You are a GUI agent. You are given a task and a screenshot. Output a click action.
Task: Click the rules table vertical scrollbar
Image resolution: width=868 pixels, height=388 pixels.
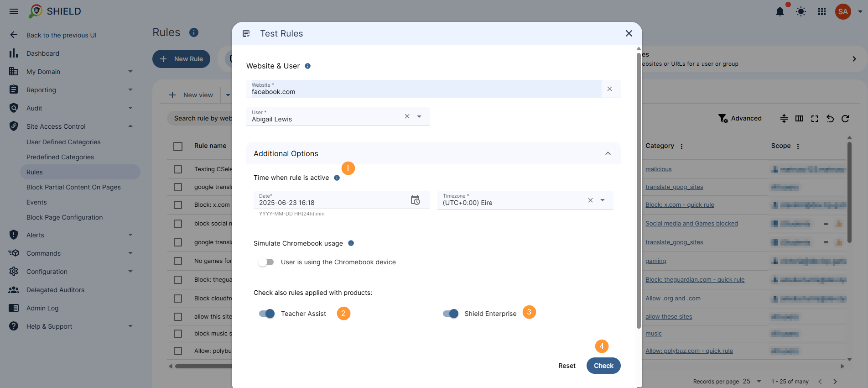pyautogui.click(x=849, y=192)
